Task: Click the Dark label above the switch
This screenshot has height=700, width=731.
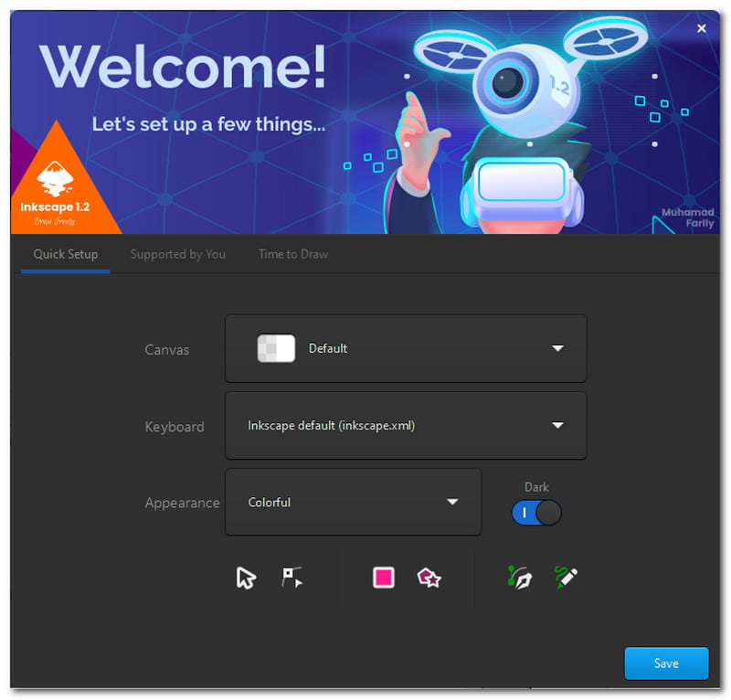Action: (x=536, y=487)
